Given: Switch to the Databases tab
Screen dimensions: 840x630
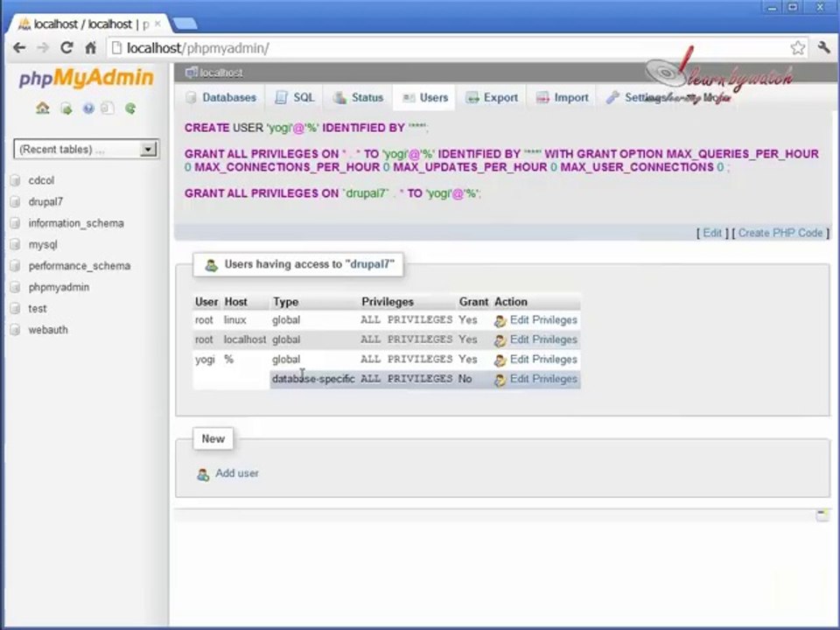Looking at the screenshot, I should [220, 97].
